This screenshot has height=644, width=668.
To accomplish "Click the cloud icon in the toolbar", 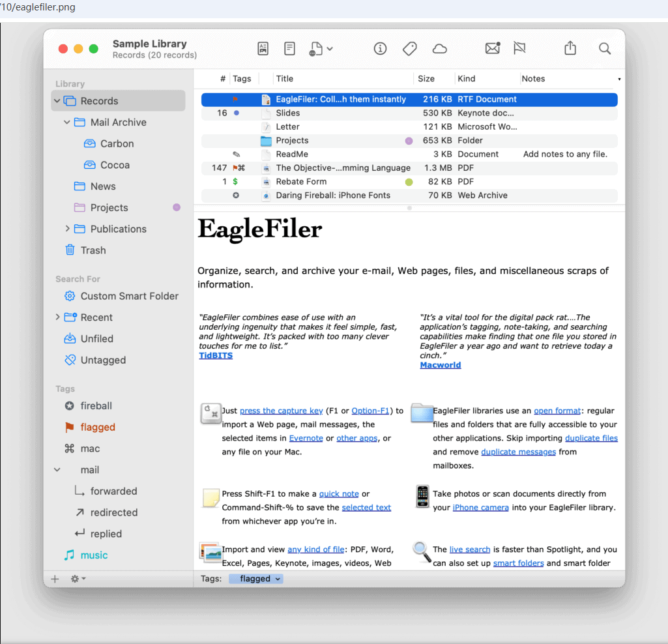I will point(440,49).
